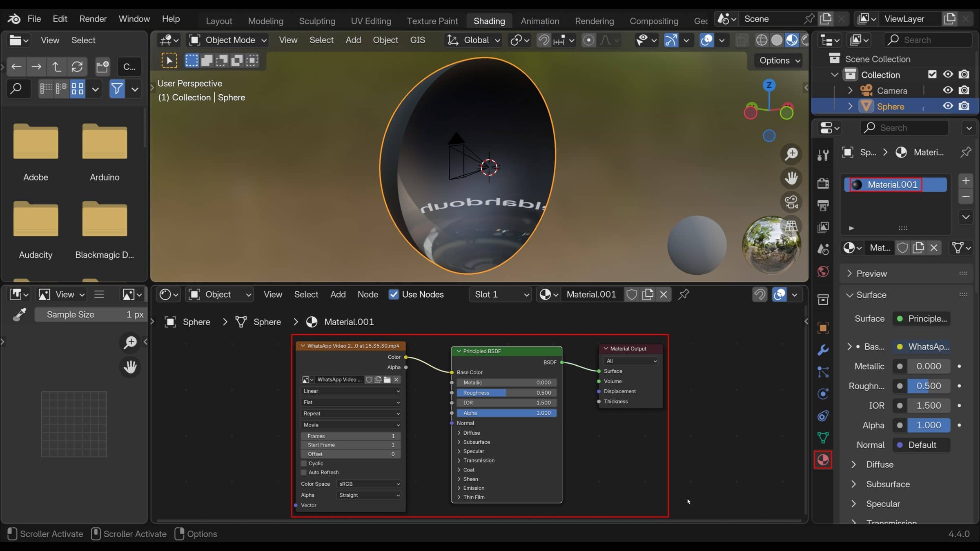Open the Render menu
980x551 pixels.
click(x=93, y=19)
